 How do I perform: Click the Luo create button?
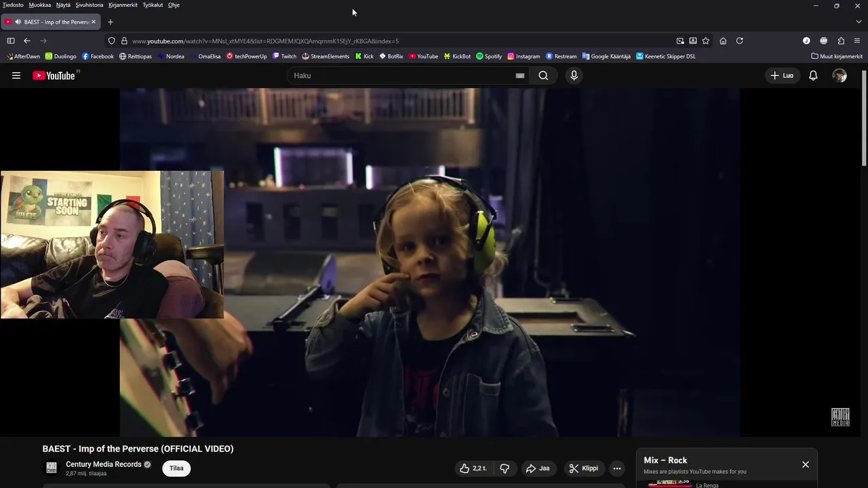(x=782, y=76)
